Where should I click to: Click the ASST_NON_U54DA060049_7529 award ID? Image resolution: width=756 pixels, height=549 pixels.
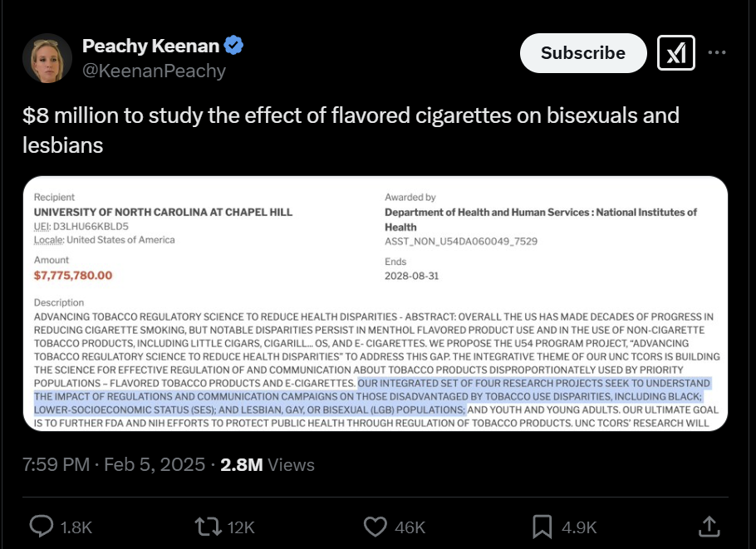click(x=460, y=241)
